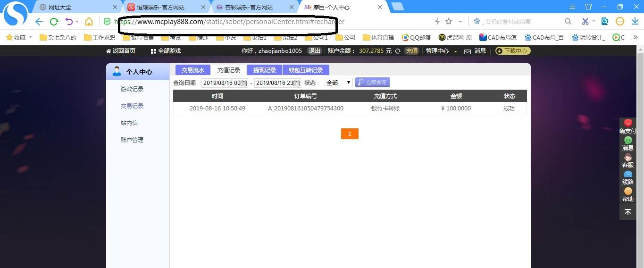
Task: Switch to the 恒耀娱乐 browser tab
Action: pyautogui.click(x=166, y=7)
